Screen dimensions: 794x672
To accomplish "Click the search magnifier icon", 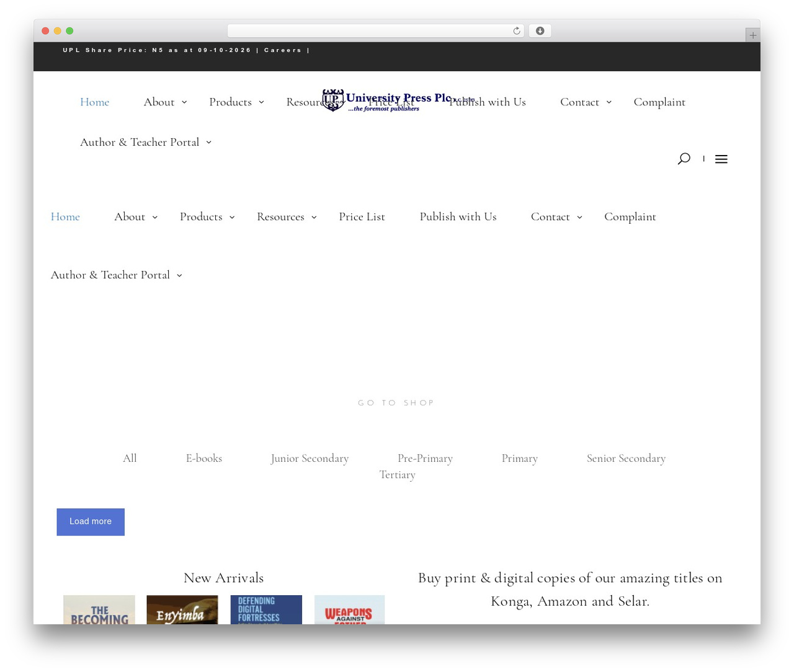I will coord(684,159).
